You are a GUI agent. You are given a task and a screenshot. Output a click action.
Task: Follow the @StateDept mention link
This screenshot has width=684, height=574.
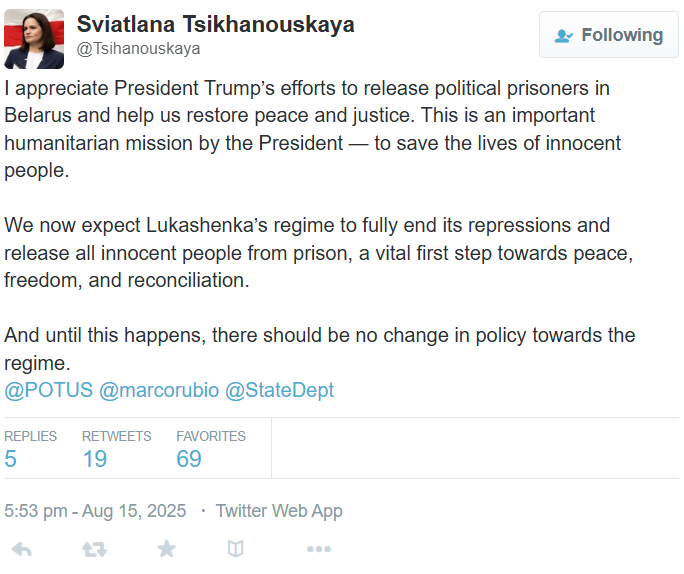tap(280, 390)
